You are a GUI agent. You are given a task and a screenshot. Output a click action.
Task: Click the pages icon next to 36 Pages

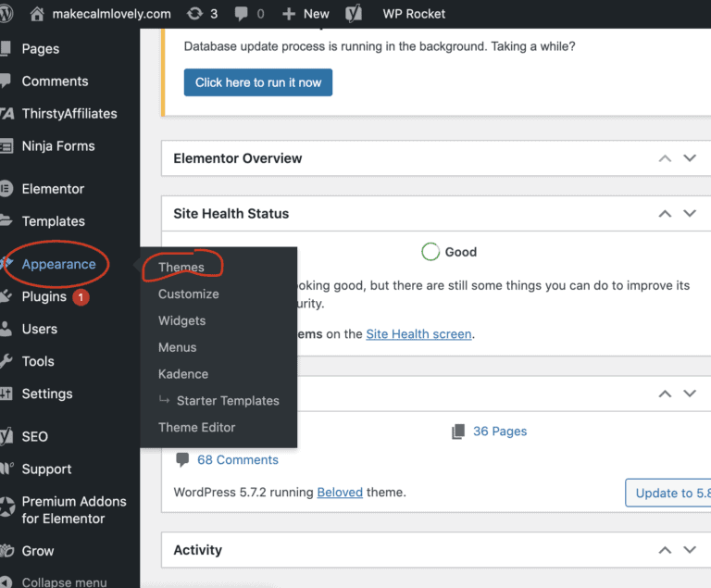(x=458, y=432)
